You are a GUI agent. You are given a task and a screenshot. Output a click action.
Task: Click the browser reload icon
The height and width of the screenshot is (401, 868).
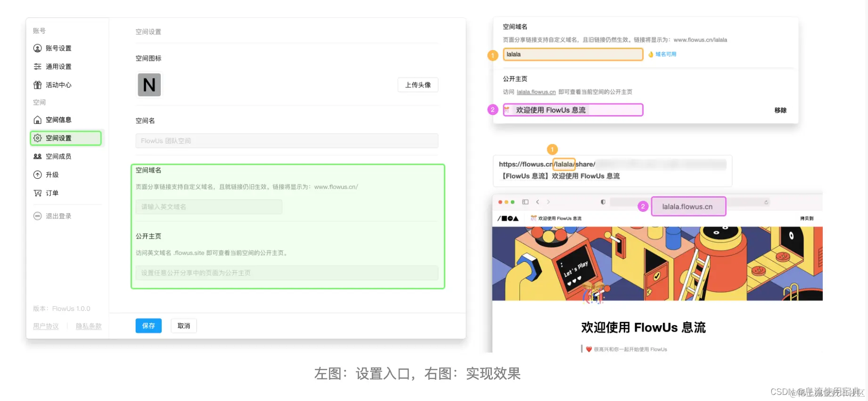(766, 202)
